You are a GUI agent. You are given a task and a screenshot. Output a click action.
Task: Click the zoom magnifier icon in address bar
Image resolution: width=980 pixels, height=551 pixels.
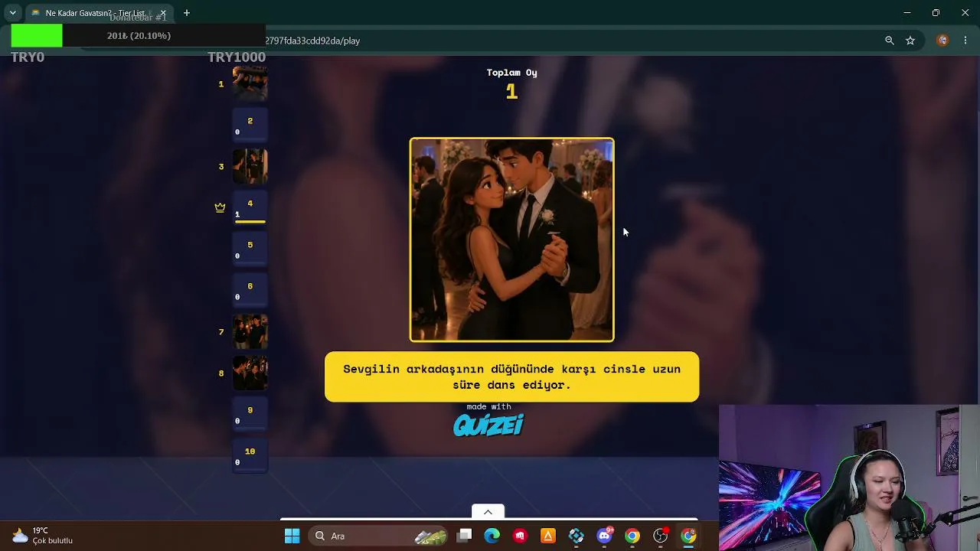889,41
